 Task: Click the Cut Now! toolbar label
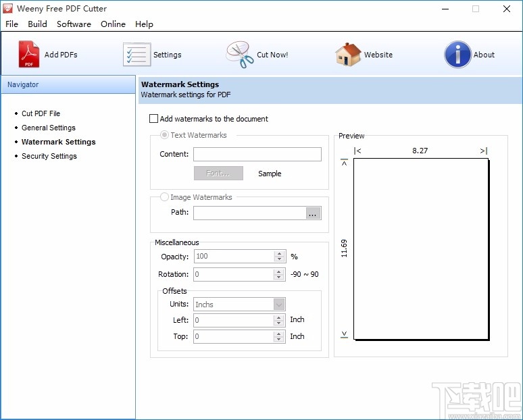point(272,55)
